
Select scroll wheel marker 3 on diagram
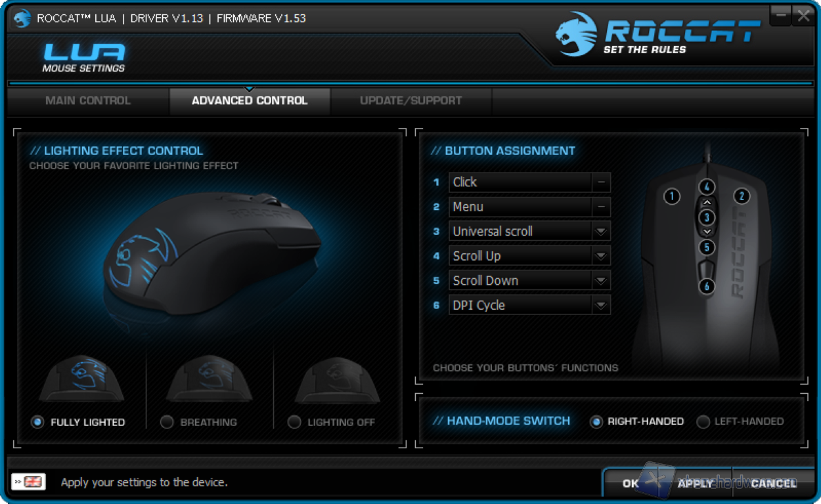click(x=707, y=217)
